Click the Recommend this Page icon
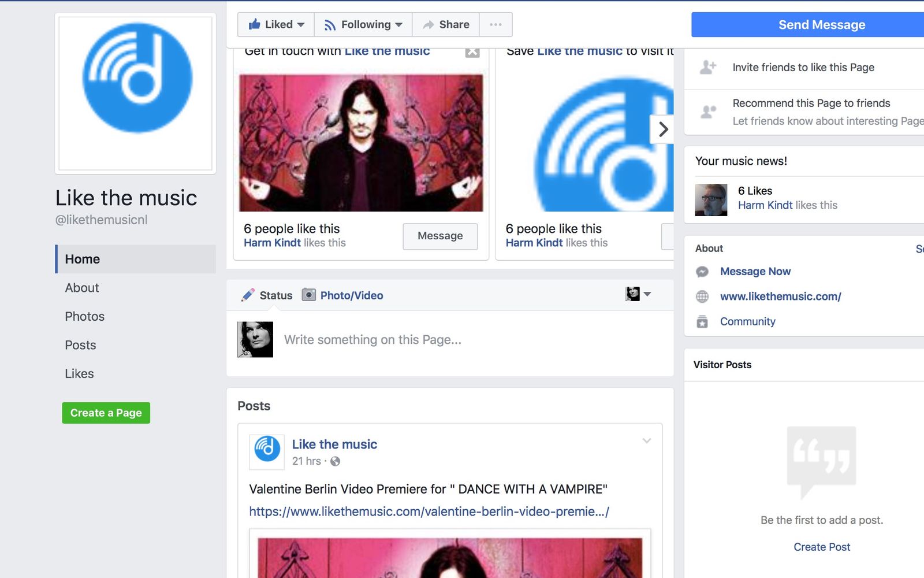 (707, 111)
